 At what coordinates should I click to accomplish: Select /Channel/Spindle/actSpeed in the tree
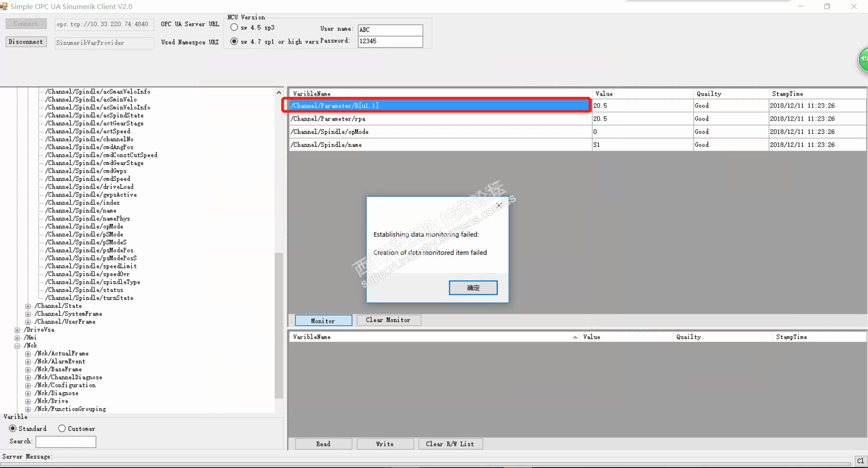tap(87, 131)
